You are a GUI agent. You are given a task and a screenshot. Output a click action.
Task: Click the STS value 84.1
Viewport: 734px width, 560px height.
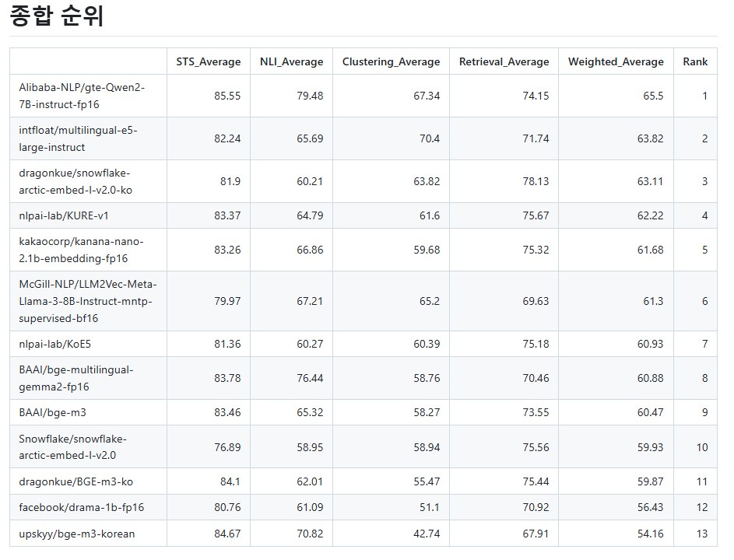coord(230,481)
